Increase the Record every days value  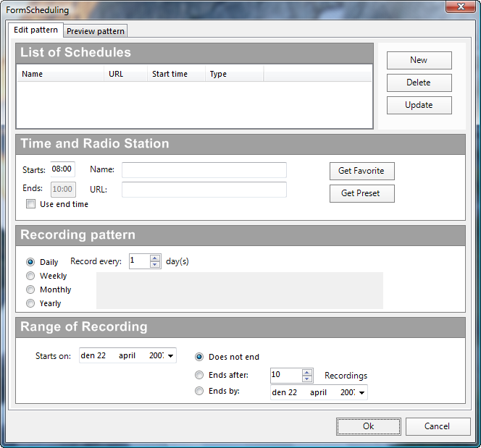coord(155,258)
